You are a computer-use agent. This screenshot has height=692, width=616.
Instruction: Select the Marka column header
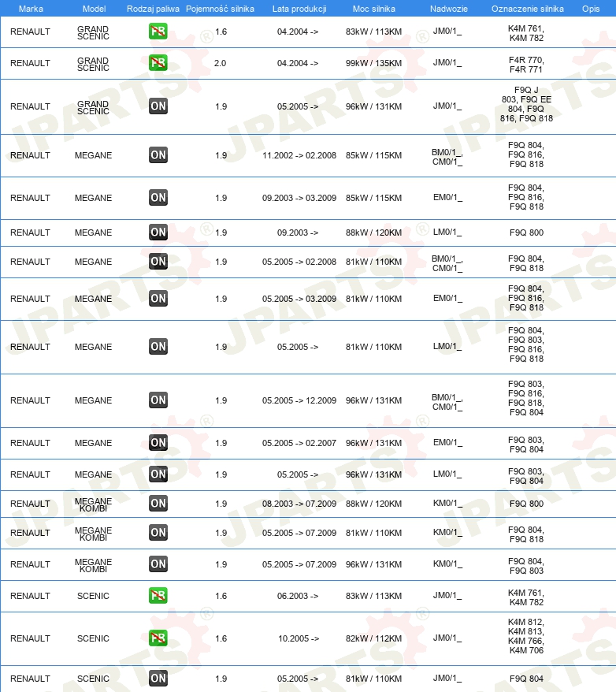tap(31, 9)
